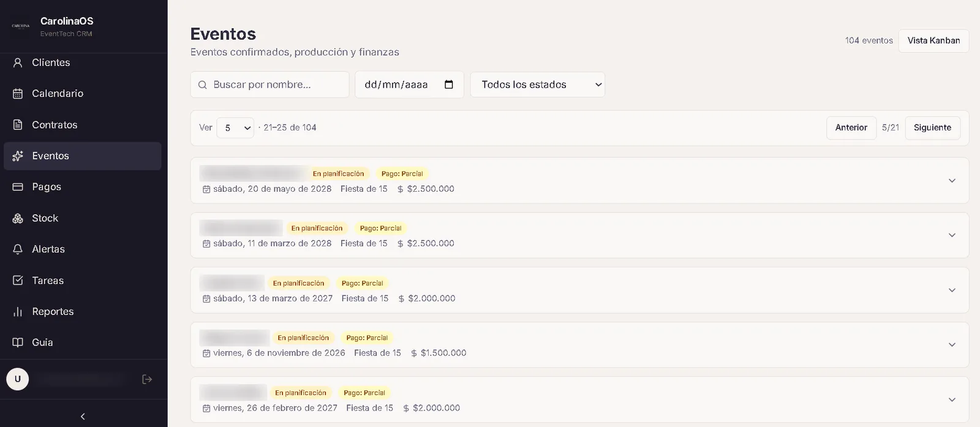
Task: Click calendar icon next to 26 de febrero de 2027
Action: click(206, 408)
